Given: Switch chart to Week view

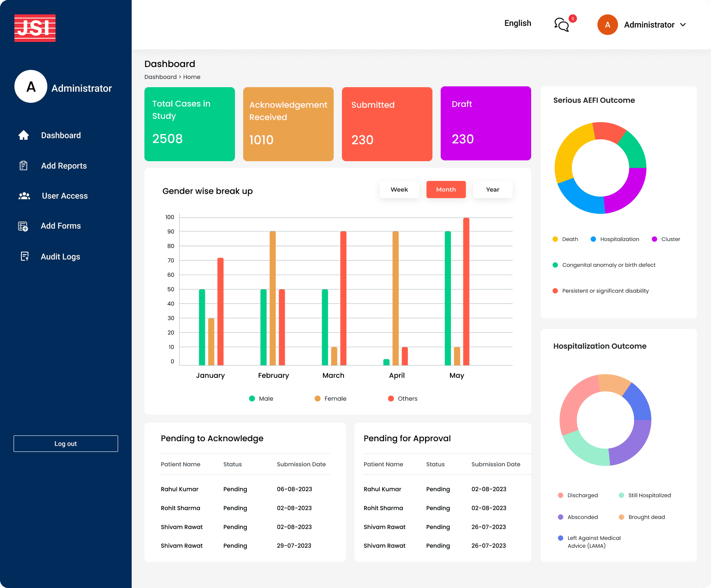Looking at the screenshot, I should 399,190.
